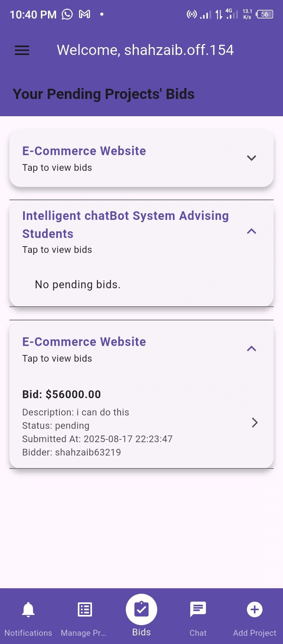This screenshot has width=283, height=644.
Task: Tap the WhatsApp status bar icon
Action: pos(67,15)
